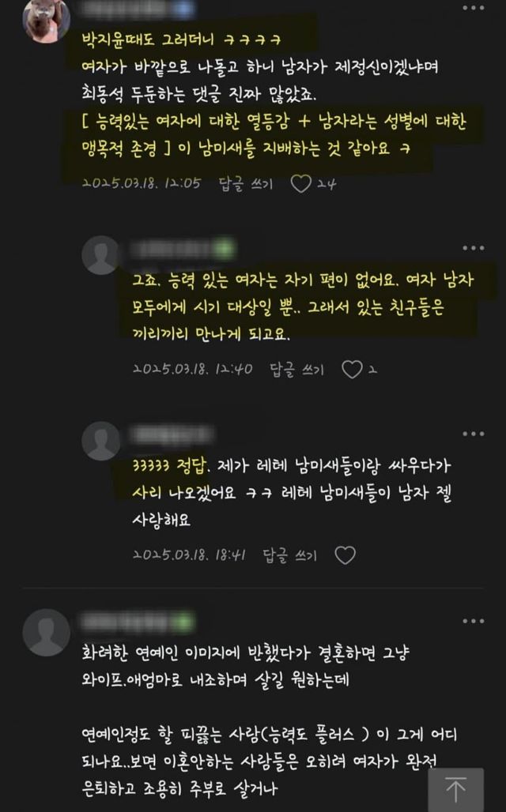Viewport: 506px width, 812px height.
Task: Click 답글 쓰기 under the 18:41 reply
Action: (x=290, y=555)
